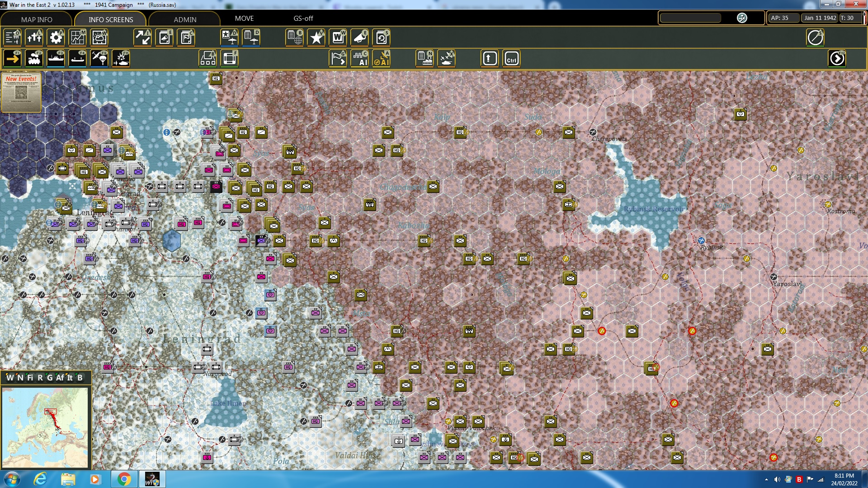Image resolution: width=868 pixels, height=488 pixels.
Task: Toggle the N map filter button
Action: 20,378
